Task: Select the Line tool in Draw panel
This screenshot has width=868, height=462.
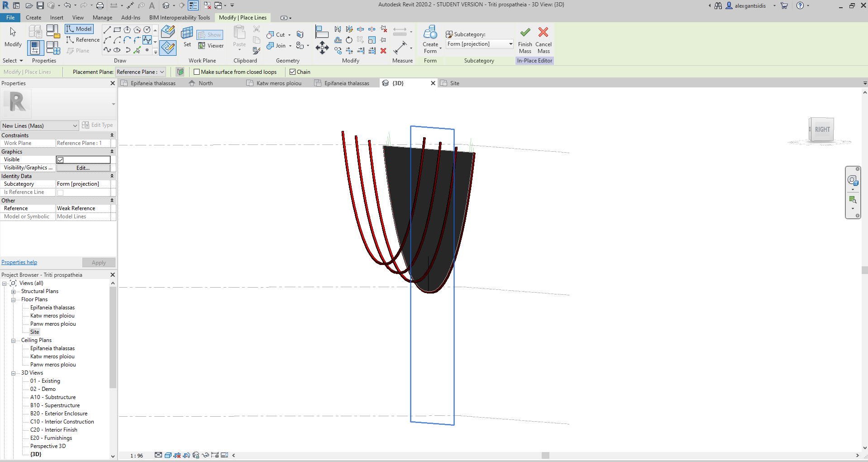Action: click(107, 29)
